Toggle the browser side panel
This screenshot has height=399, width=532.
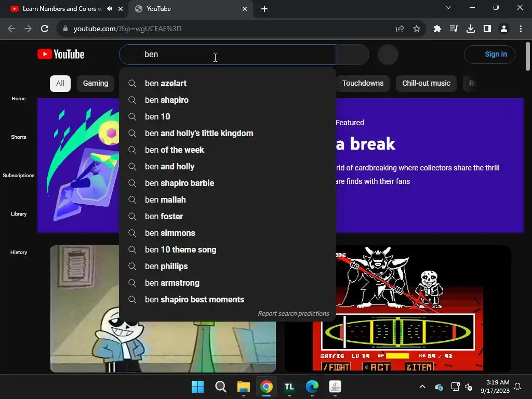point(487,29)
